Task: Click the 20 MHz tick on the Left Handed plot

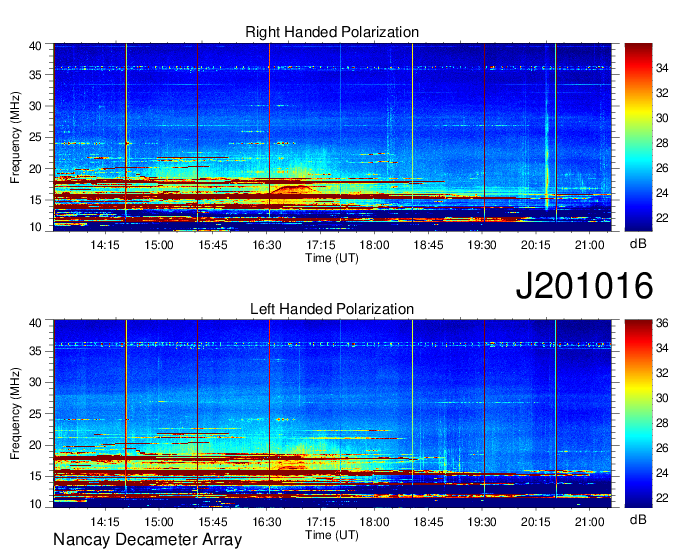Action: tap(36, 445)
